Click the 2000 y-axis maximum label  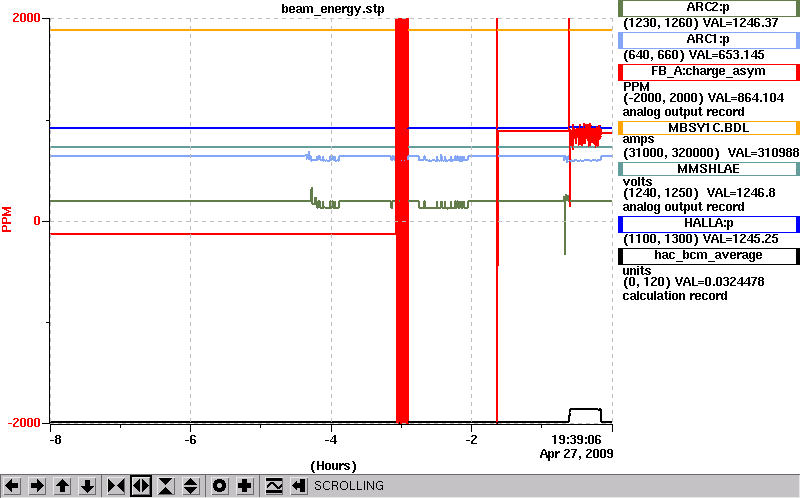27,18
